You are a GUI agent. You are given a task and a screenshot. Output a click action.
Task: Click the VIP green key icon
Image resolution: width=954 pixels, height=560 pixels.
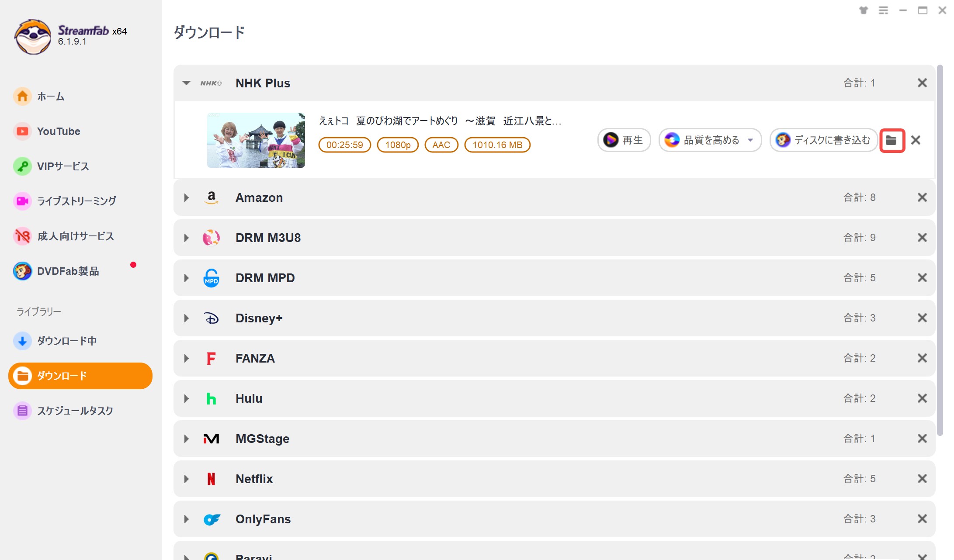(22, 166)
